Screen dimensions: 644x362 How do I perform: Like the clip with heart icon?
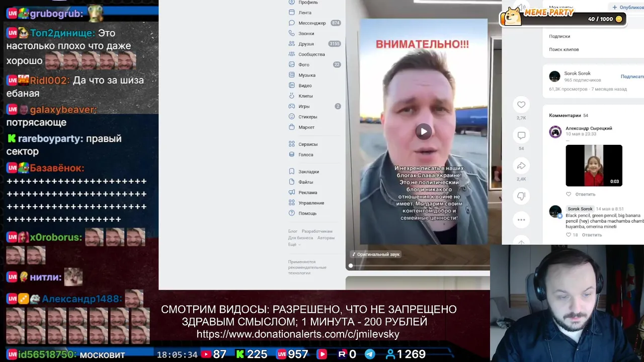click(521, 105)
